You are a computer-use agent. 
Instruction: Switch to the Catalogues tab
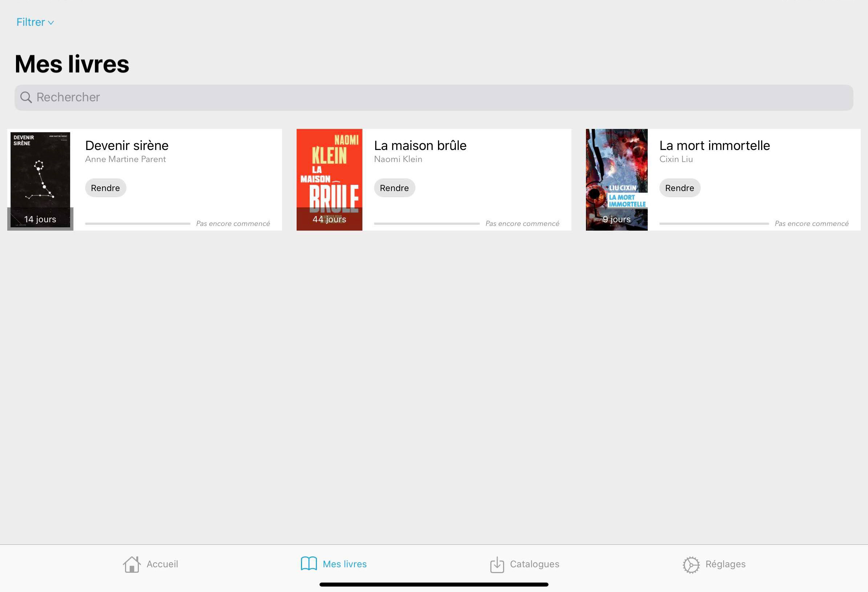[x=534, y=564]
